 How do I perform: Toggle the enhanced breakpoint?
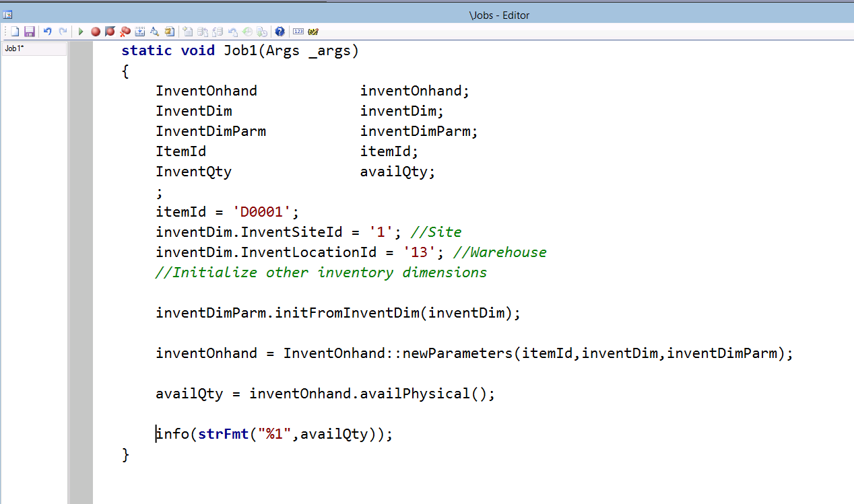(x=110, y=32)
